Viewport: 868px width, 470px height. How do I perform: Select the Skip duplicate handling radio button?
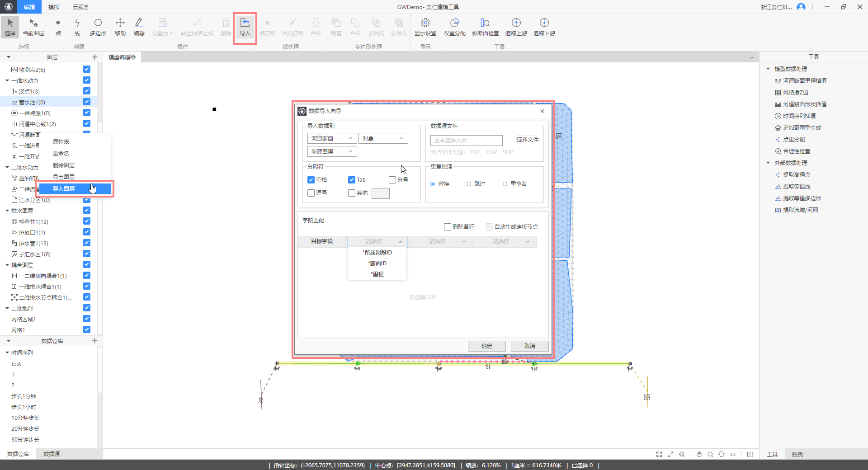click(x=469, y=184)
